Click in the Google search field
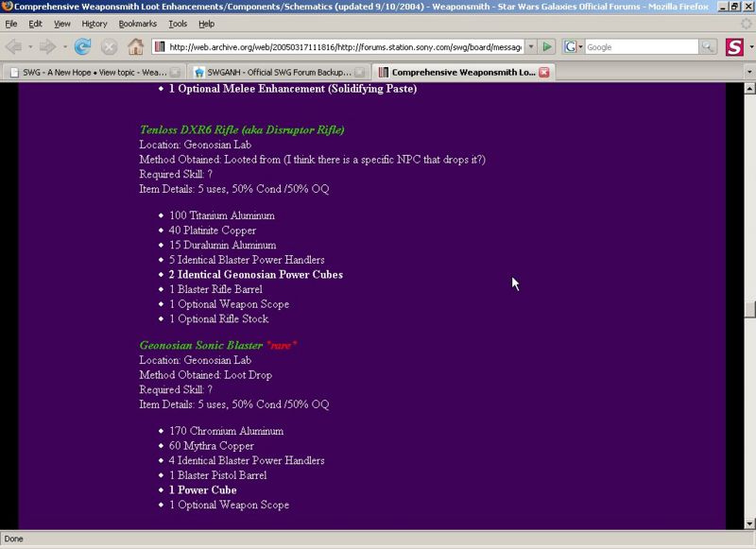The width and height of the screenshot is (756, 549). point(641,46)
